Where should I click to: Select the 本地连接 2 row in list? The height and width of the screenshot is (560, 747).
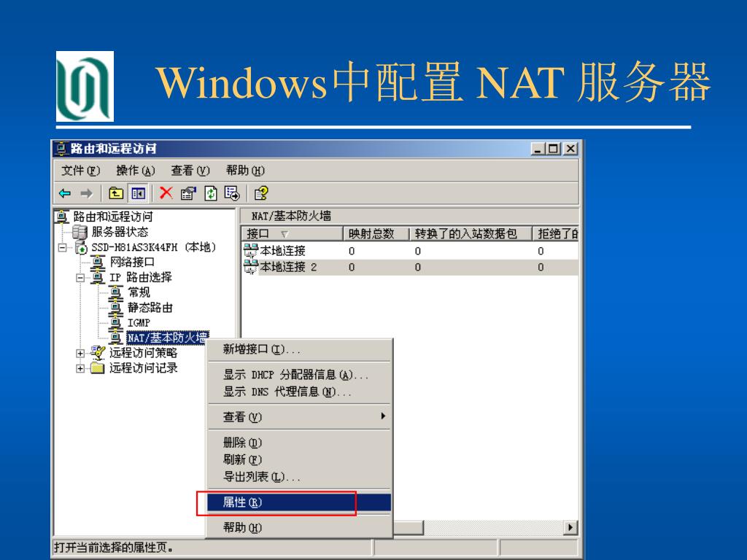click(x=410, y=267)
